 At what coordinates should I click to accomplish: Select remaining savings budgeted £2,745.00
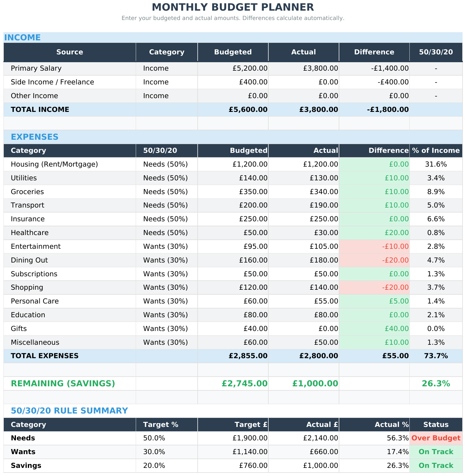pos(233,383)
